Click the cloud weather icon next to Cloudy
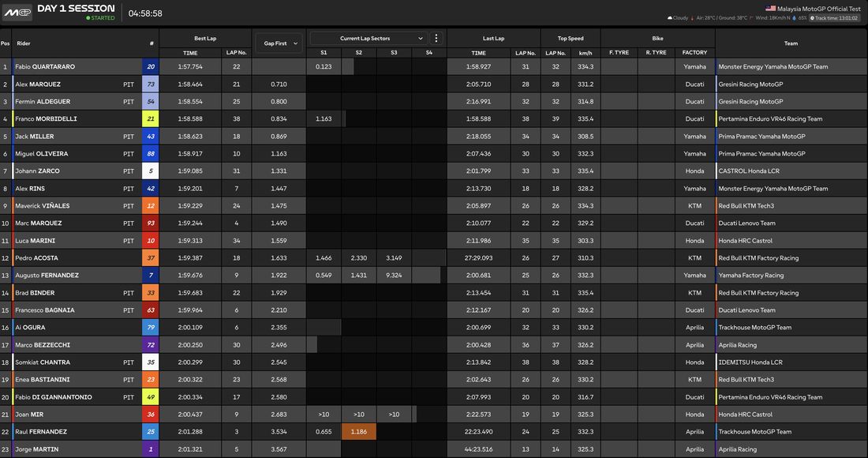The width and height of the screenshot is (868, 458). click(670, 17)
